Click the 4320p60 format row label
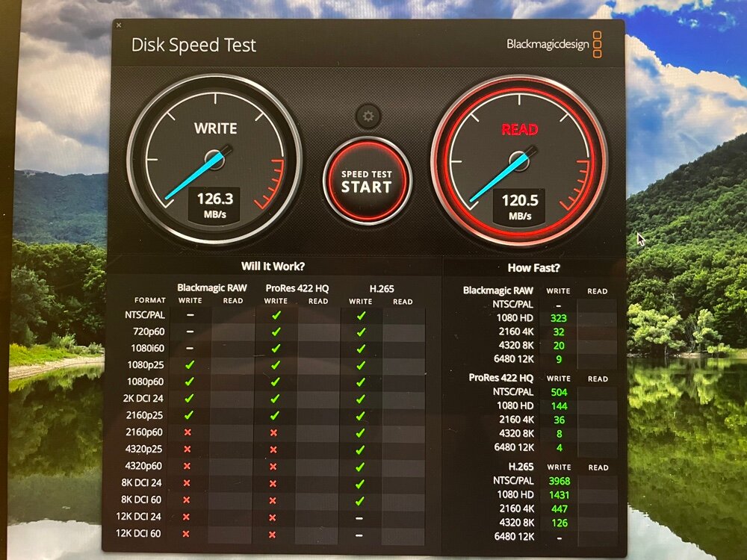The height and width of the screenshot is (560, 747). [x=143, y=466]
